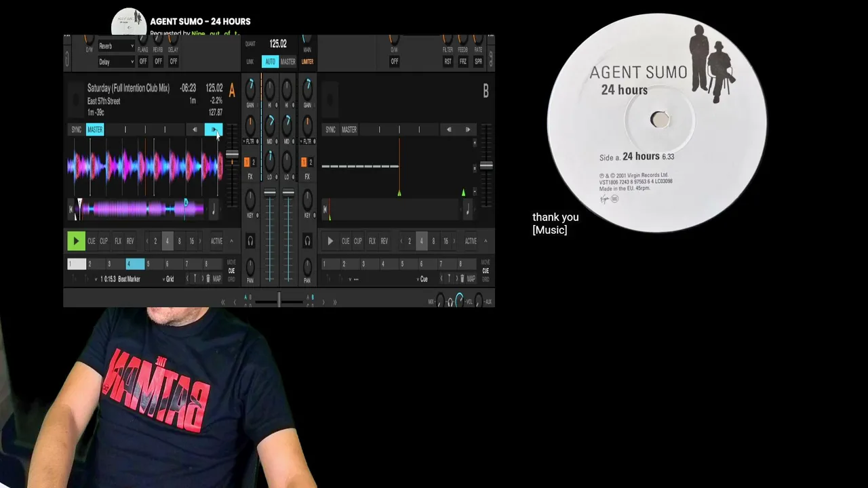Click tempo bend backward arrow on deck A

point(195,129)
